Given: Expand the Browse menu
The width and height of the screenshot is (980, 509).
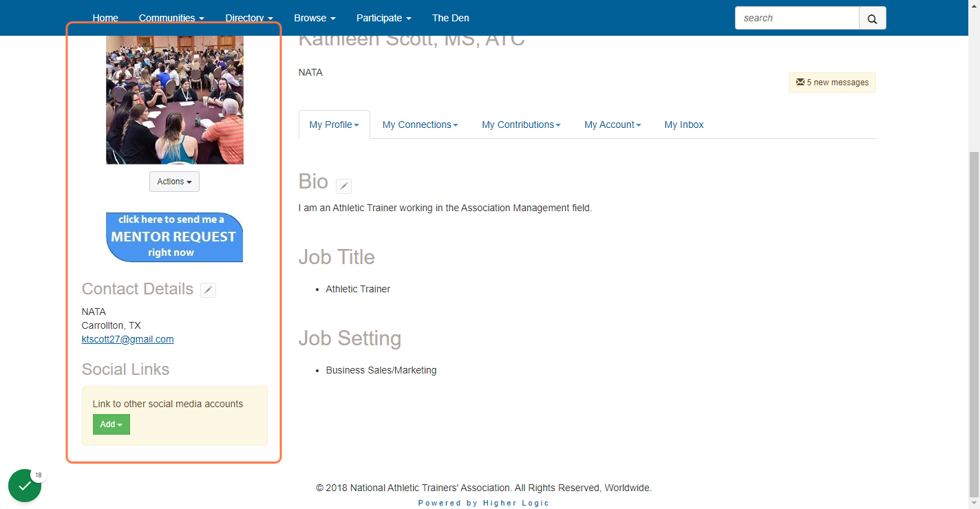Looking at the screenshot, I should click(315, 18).
